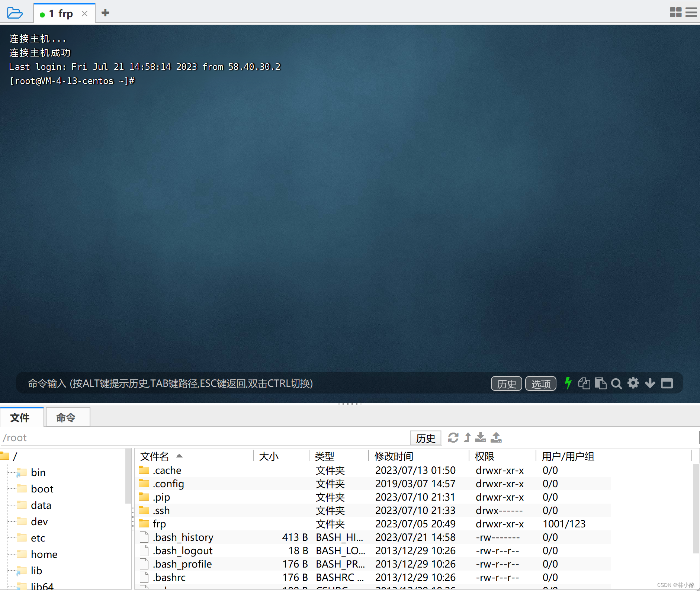
Task: Click the file list vertical scrollbar
Action: pos(696,508)
